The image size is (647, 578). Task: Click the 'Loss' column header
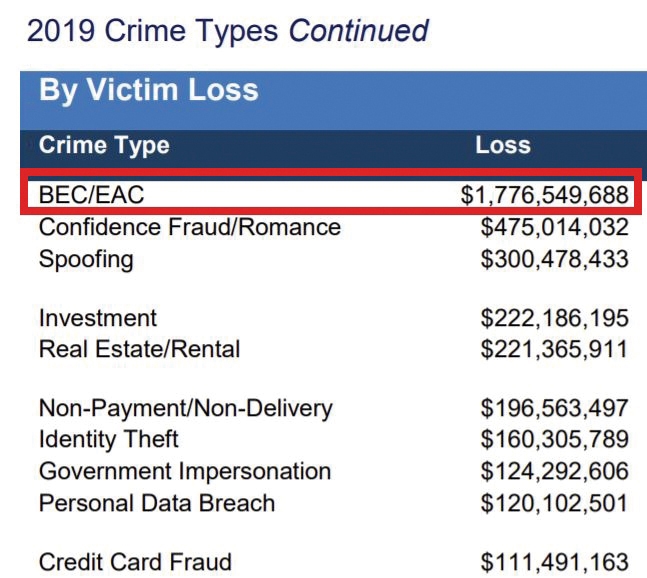click(503, 145)
